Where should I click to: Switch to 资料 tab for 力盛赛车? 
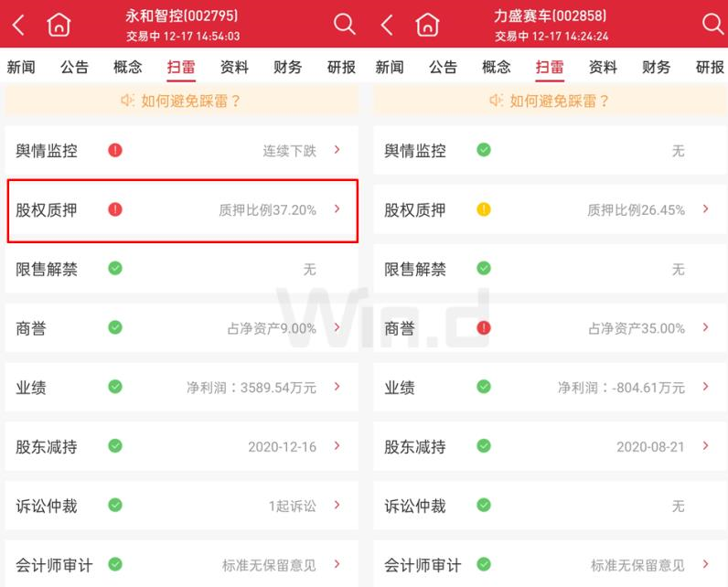point(603,68)
